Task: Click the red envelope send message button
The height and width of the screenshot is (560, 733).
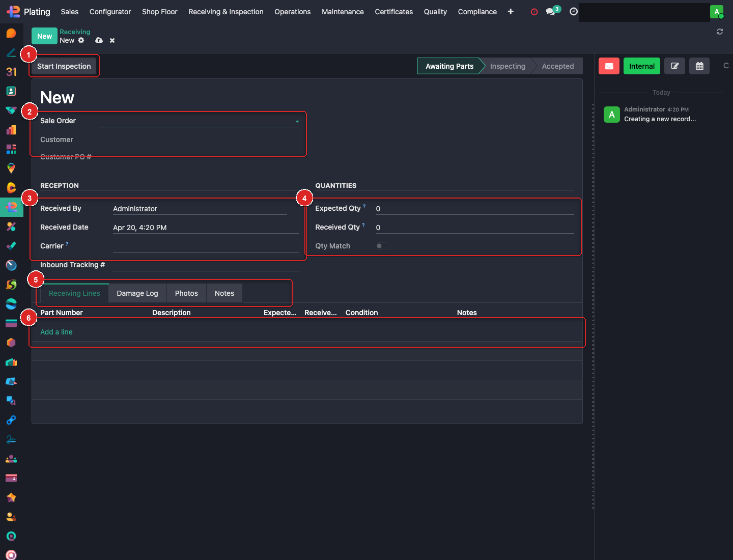Action: 609,66
